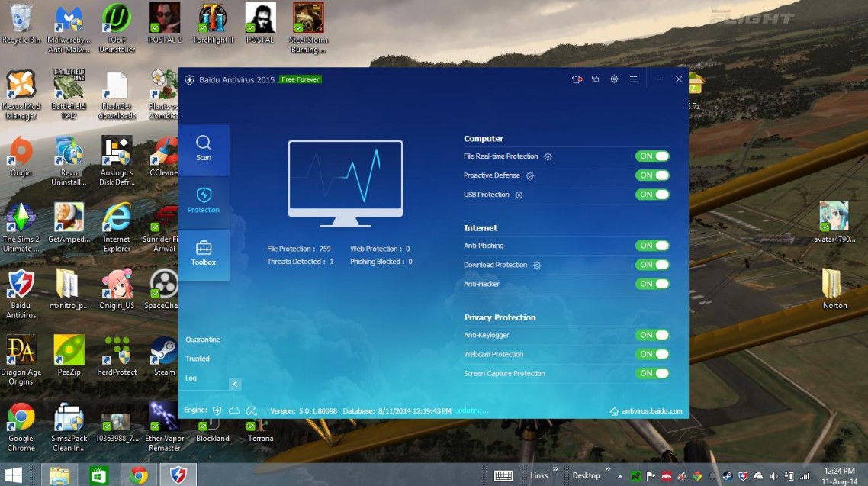868x486 pixels.
Task: Select the Origin desktop shortcut
Action: (x=21, y=156)
